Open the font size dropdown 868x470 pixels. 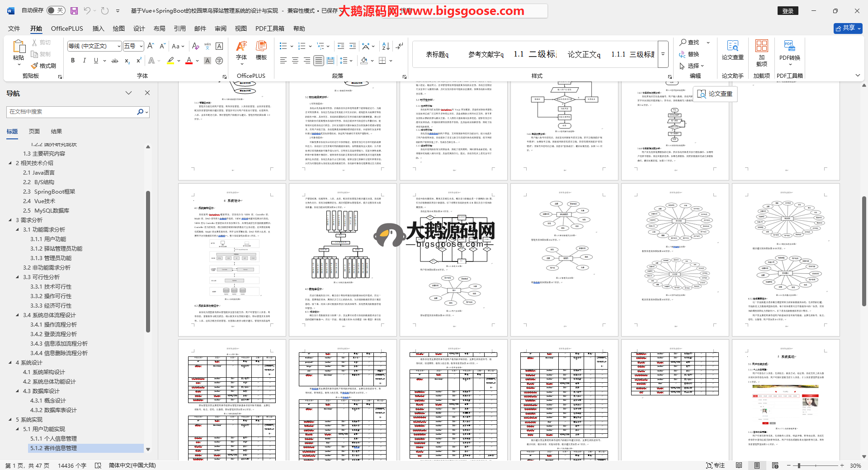(x=141, y=46)
